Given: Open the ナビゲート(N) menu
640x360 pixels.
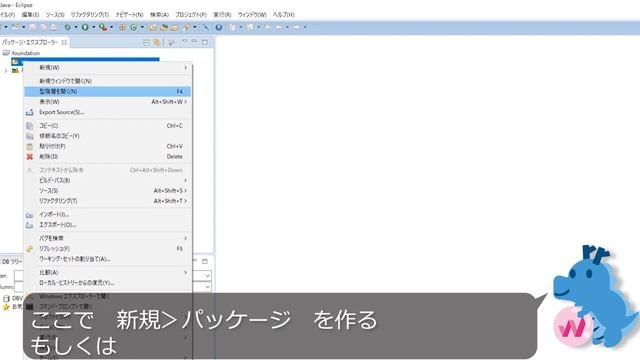Looking at the screenshot, I should tap(129, 15).
